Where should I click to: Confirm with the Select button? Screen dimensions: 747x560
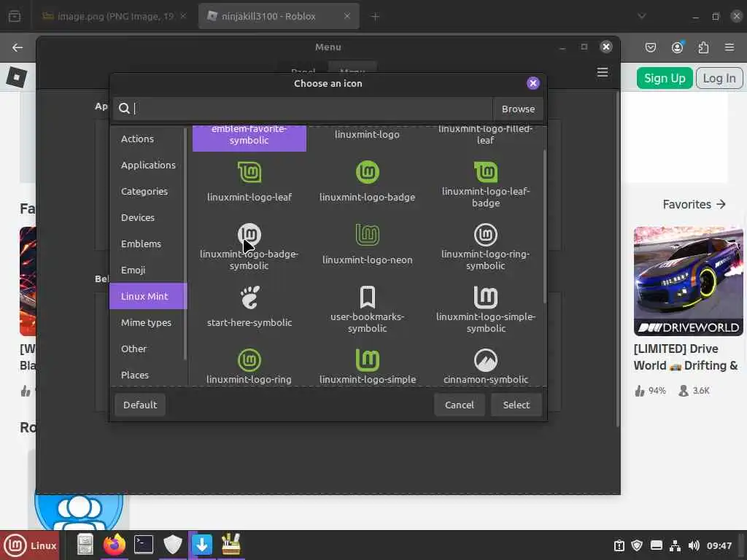pyautogui.click(x=516, y=405)
